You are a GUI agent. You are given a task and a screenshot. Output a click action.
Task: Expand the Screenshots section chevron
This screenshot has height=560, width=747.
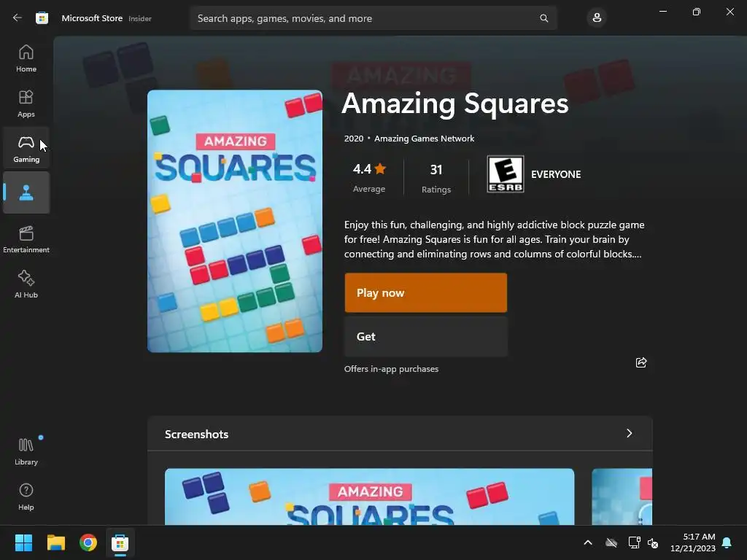point(630,433)
